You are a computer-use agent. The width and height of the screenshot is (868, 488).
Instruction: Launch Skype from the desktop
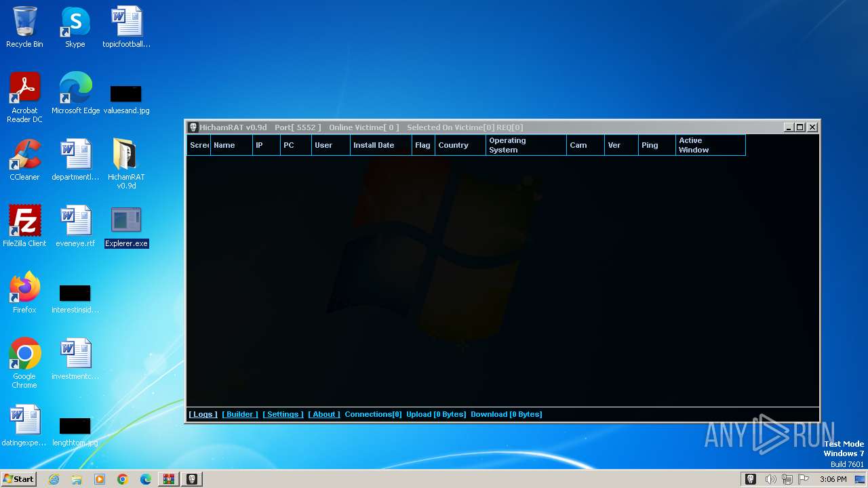(75, 27)
